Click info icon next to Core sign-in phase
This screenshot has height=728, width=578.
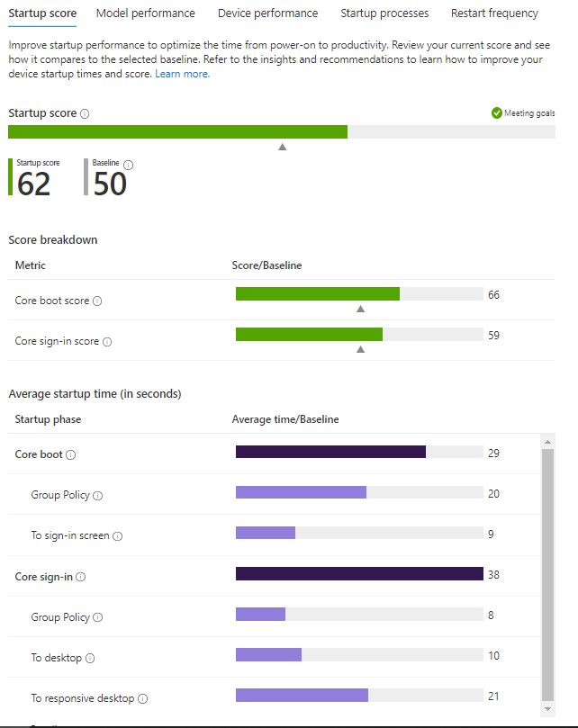click(81, 577)
